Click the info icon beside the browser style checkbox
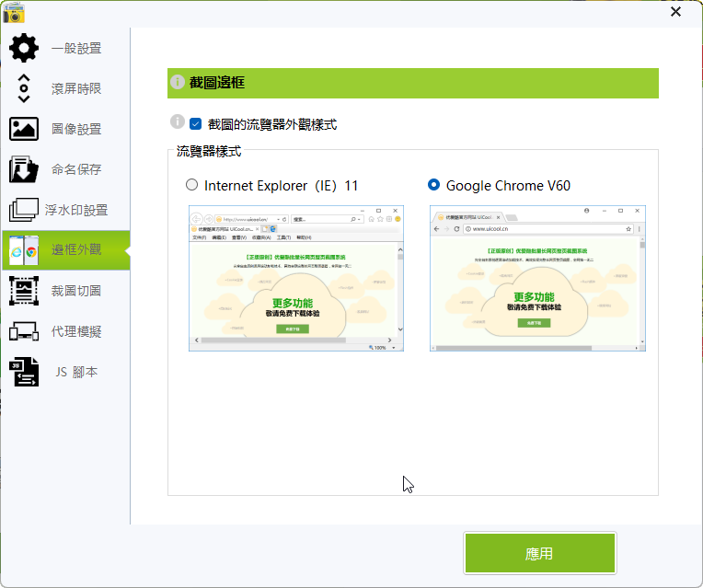The height and width of the screenshot is (588, 703). (x=178, y=121)
